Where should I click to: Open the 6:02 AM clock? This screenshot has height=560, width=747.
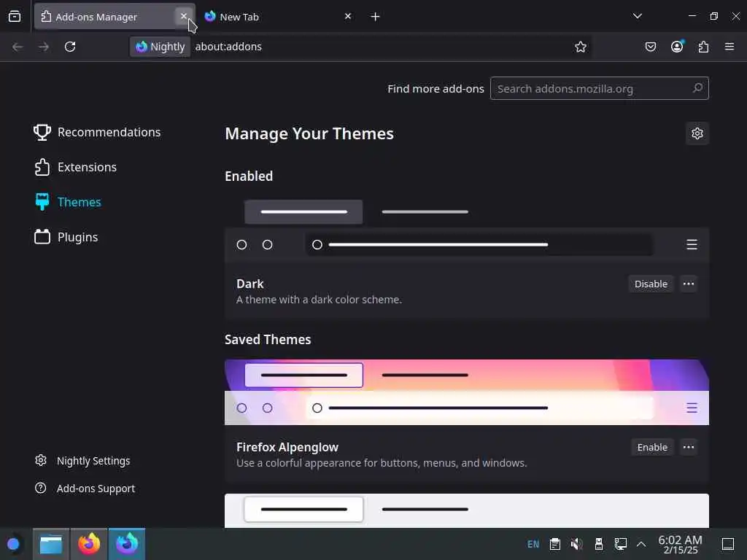pos(681,544)
